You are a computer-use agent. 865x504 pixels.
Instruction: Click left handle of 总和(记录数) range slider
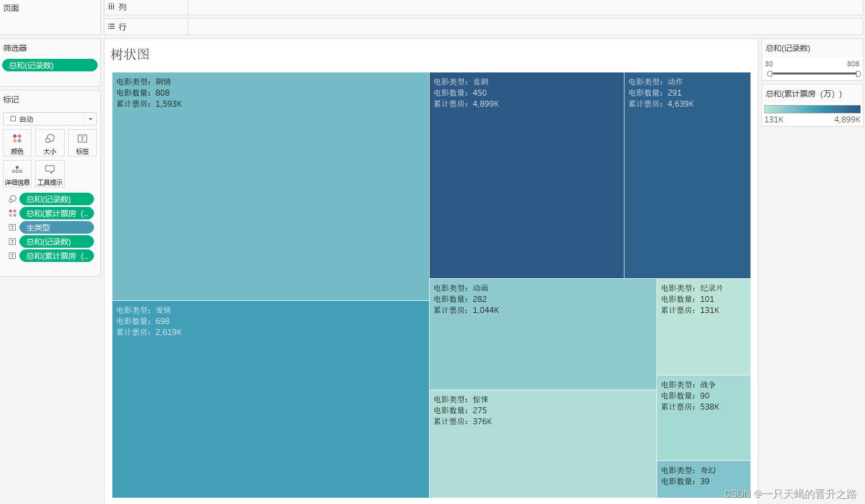click(770, 73)
